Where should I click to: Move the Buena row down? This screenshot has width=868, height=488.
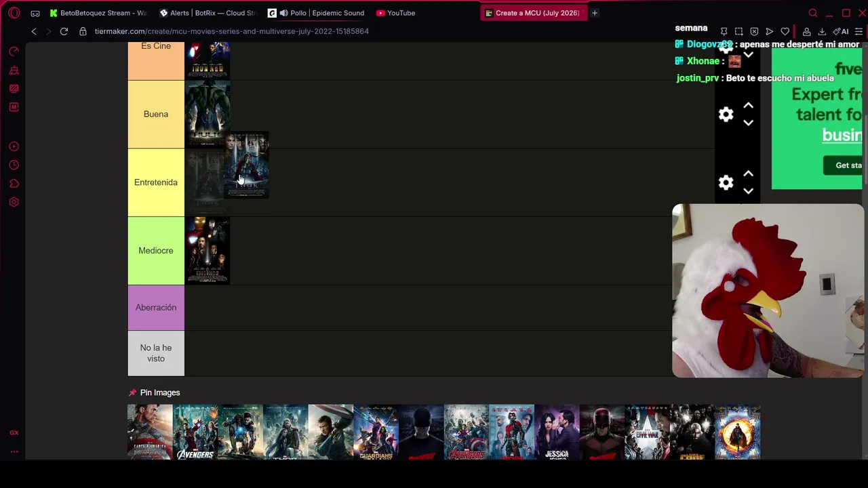click(748, 123)
